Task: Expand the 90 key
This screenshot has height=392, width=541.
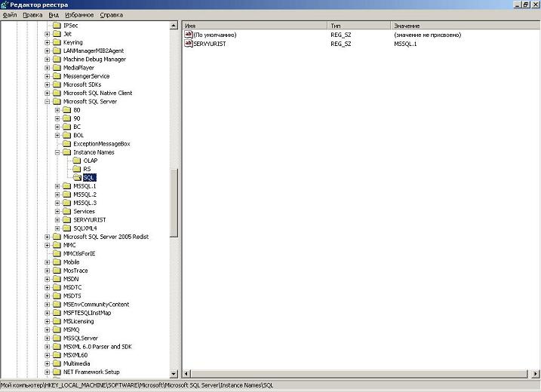Action: 57,118
